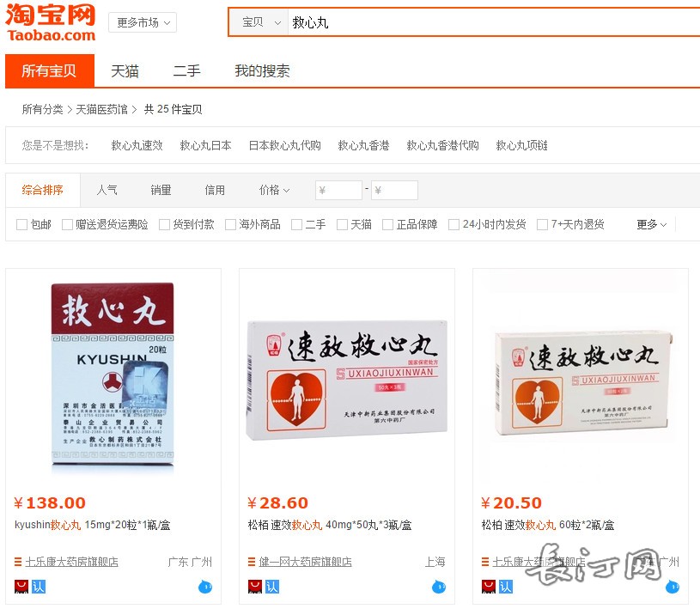Click Wangwang chat icon of ¥28.60 item
The width and height of the screenshot is (700, 615).
click(x=439, y=587)
